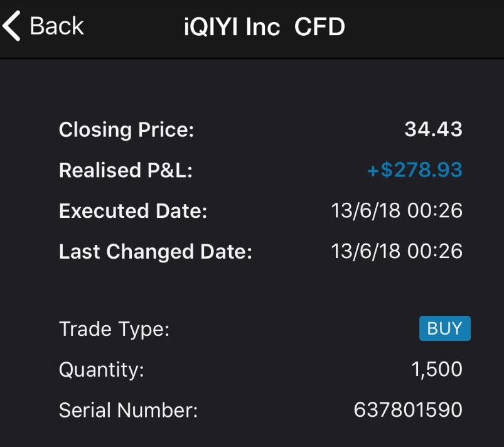Tap the Executed Date value 13/6/18 00:26
504x447 pixels.
click(397, 211)
